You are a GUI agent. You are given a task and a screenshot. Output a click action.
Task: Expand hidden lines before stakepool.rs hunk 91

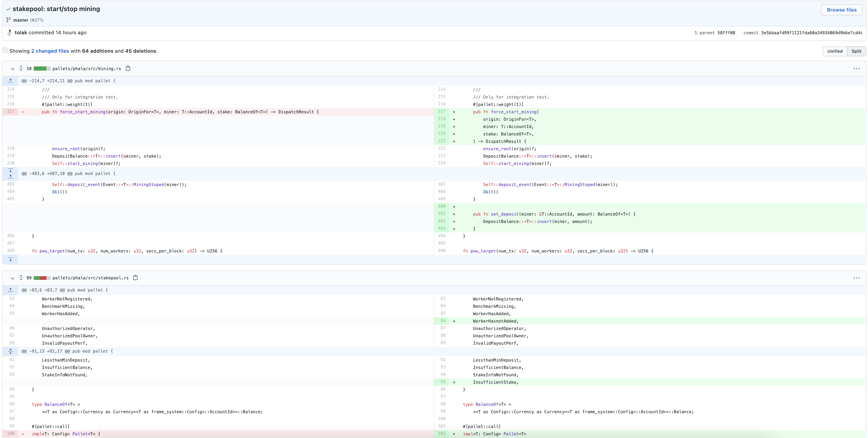(x=11, y=351)
